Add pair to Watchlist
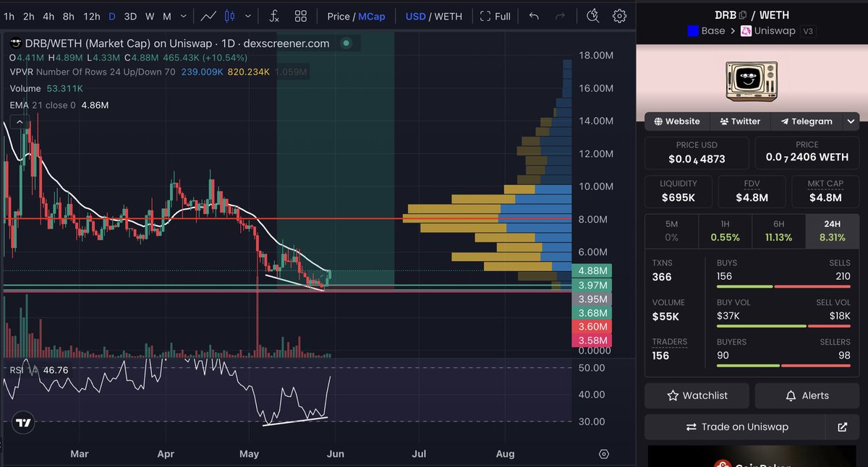This screenshot has width=868, height=467. click(697, 395)
